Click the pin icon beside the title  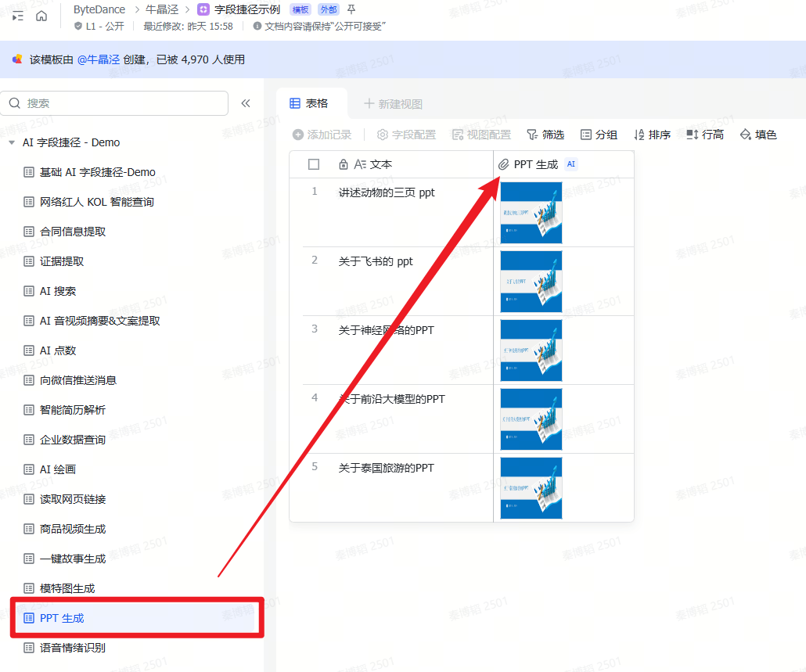[x=351, y=9]
